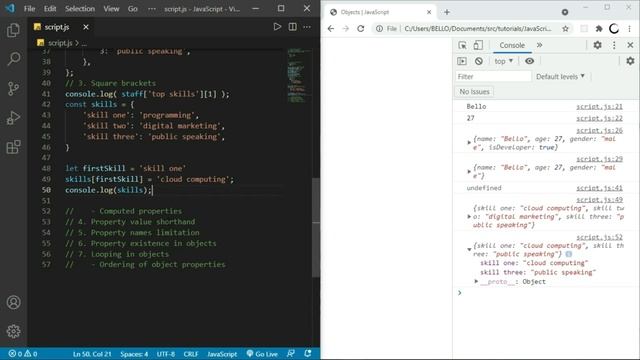Create live expression with eye icon

(529, 61)
